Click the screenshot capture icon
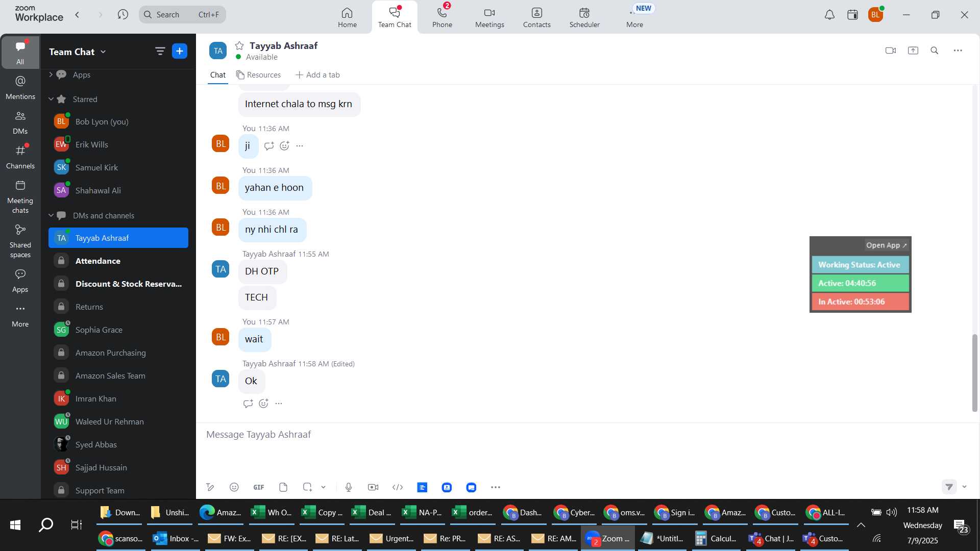 coord(307,487)
